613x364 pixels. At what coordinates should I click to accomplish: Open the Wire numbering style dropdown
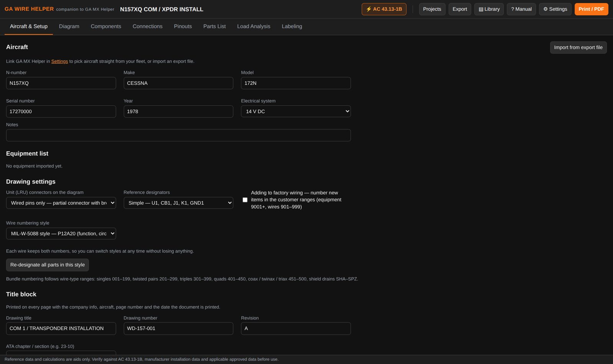pyautogui.click(x=61, y=234)
